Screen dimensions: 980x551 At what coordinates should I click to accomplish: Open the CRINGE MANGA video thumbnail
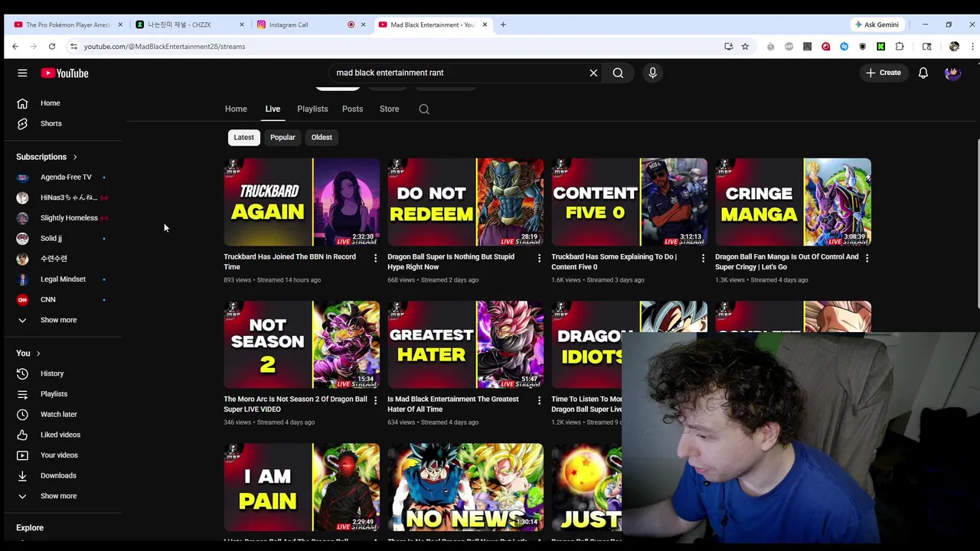[793, 202]
